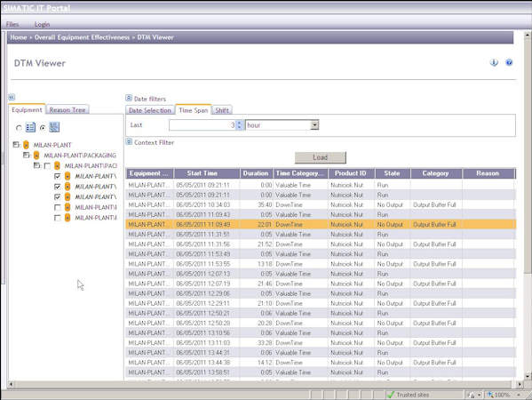Click the MILAN-PLANT\PACI orange node icon

pyautogui.click(x=58, y=165)
